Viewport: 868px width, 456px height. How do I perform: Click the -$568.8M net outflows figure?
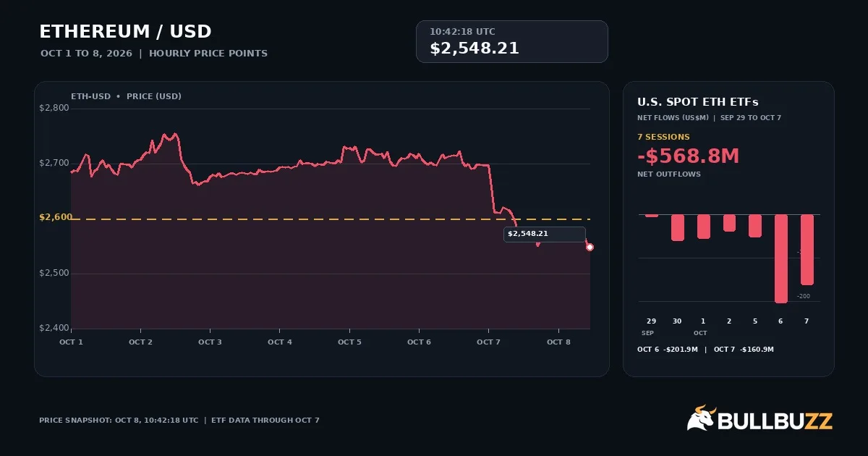coord(689,156)
